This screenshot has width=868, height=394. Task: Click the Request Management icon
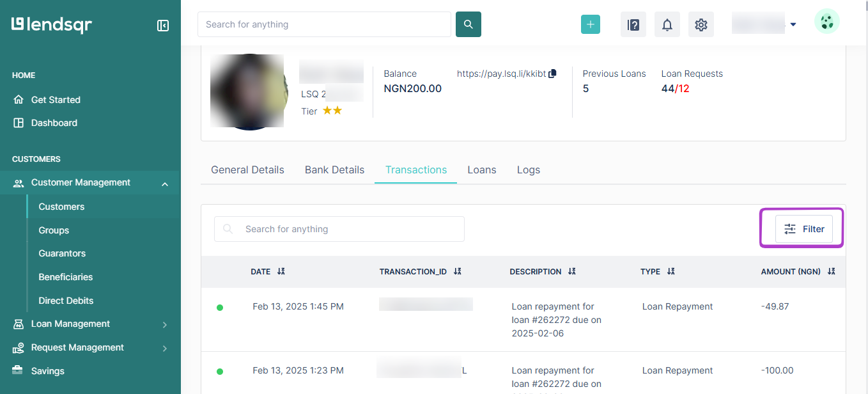(x=19, y=348)
